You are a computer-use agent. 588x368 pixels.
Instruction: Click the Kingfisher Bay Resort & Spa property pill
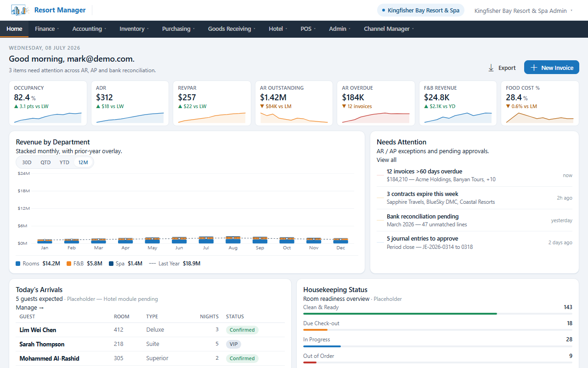click(421, 11)
